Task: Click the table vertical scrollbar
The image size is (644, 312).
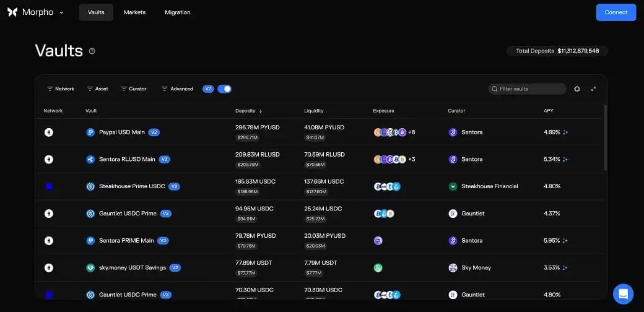Action: pyautogui.click(x=605, y=137)
